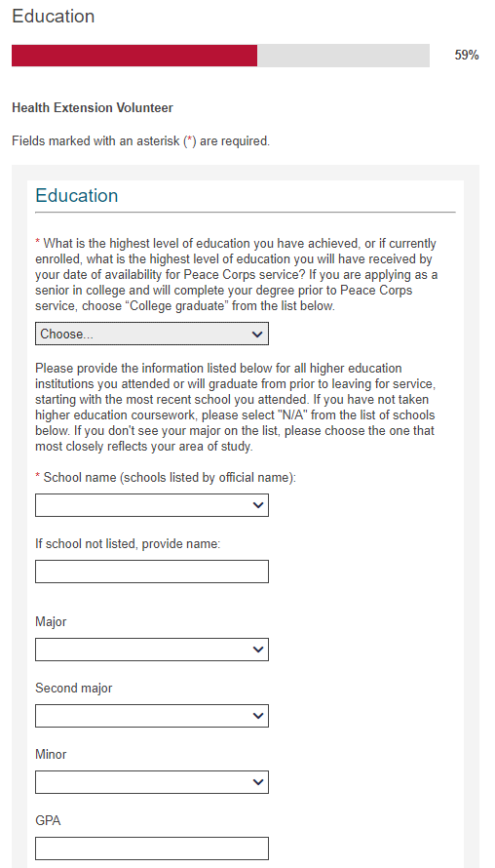
Task: Click the 59% progress percentage label
Action: (x=466, y=56)
